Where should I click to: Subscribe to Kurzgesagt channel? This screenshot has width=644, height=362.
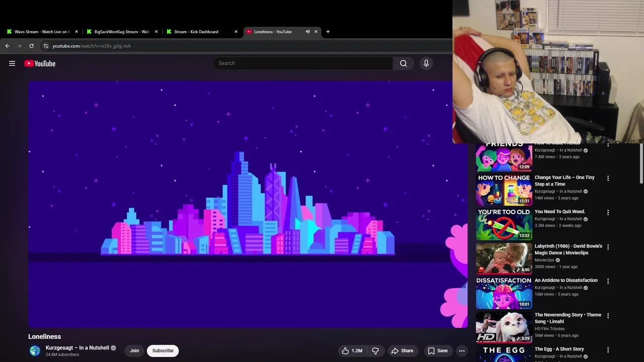pos(163,351)
